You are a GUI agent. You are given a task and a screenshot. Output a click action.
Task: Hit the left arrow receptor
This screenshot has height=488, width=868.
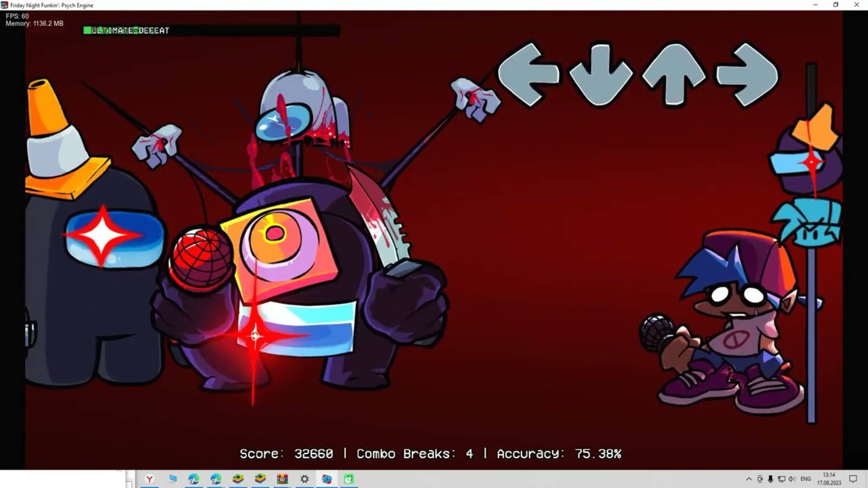pos(529,74)
